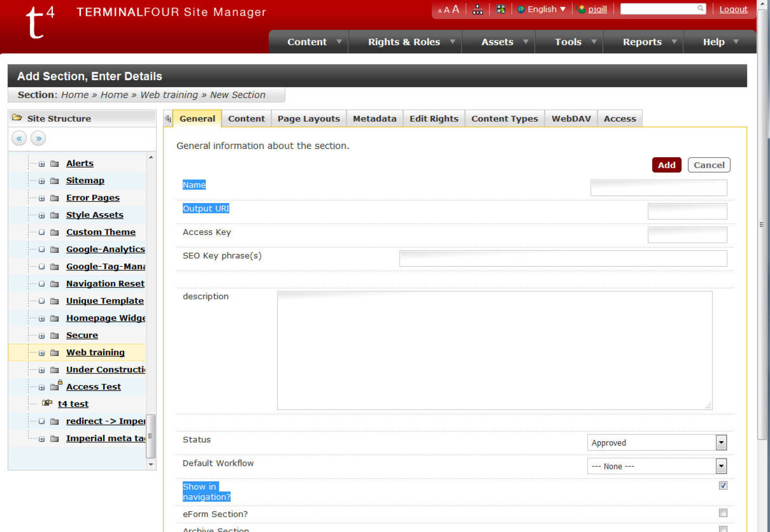Viewport: 770px width, 532px height.
Task: Tick the Archive Section checkbox
Action: point(723,529)
